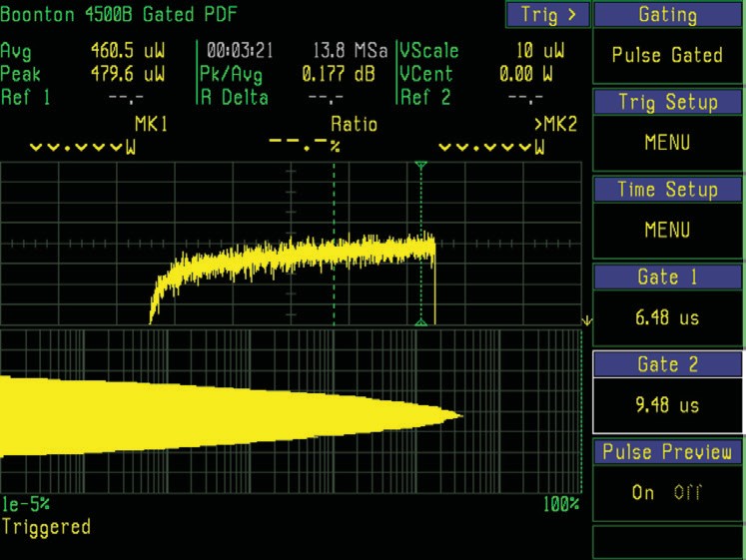
Task: Click the Avg reading 460.5 uW
Action: [x=128, y=50]
